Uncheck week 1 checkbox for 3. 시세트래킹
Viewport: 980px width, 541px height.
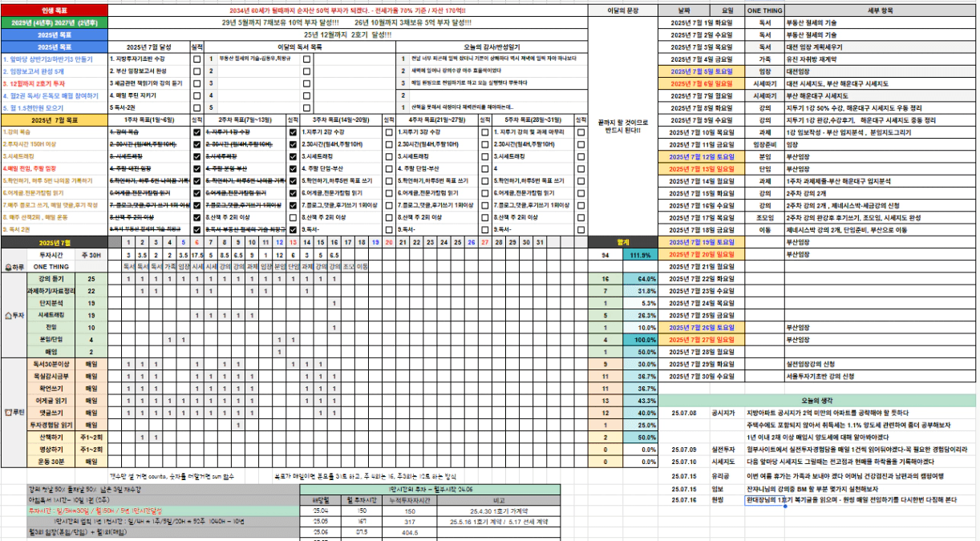tap(196, 155)
